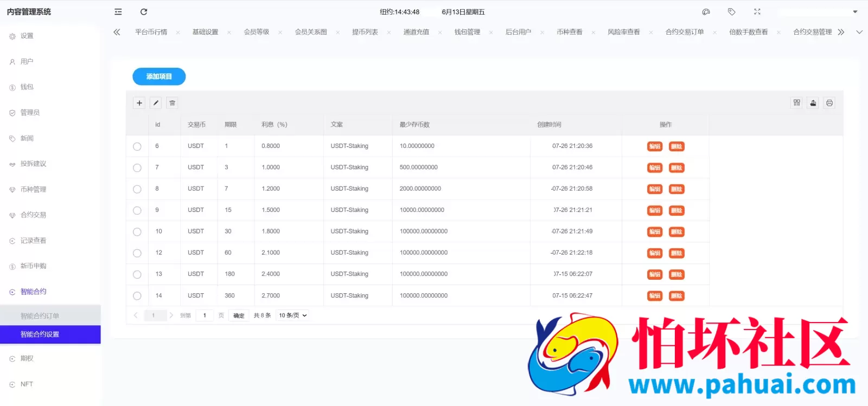The height and width of the screenshot is (406, 868).
Task: Click 编辑 button for row id 10
Action: coord(655,232)
